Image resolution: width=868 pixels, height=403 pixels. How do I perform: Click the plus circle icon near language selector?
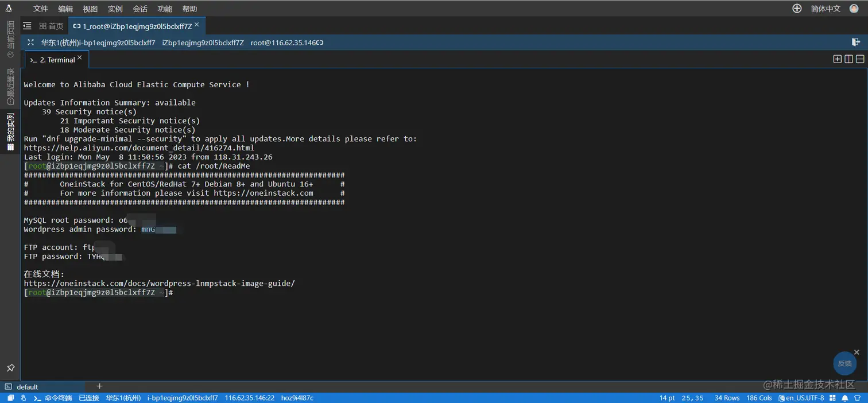(797, 9)
